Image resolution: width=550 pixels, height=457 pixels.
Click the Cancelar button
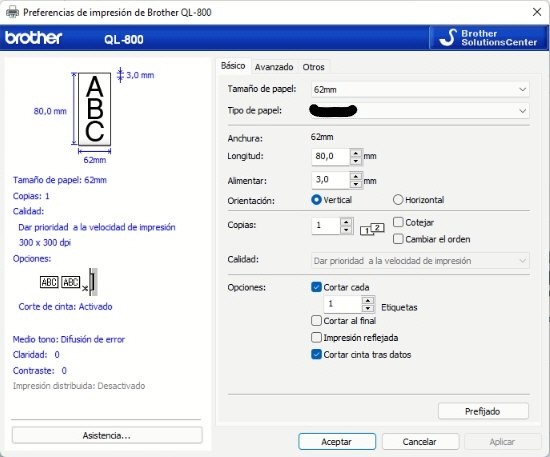click(x=420, y=442)
